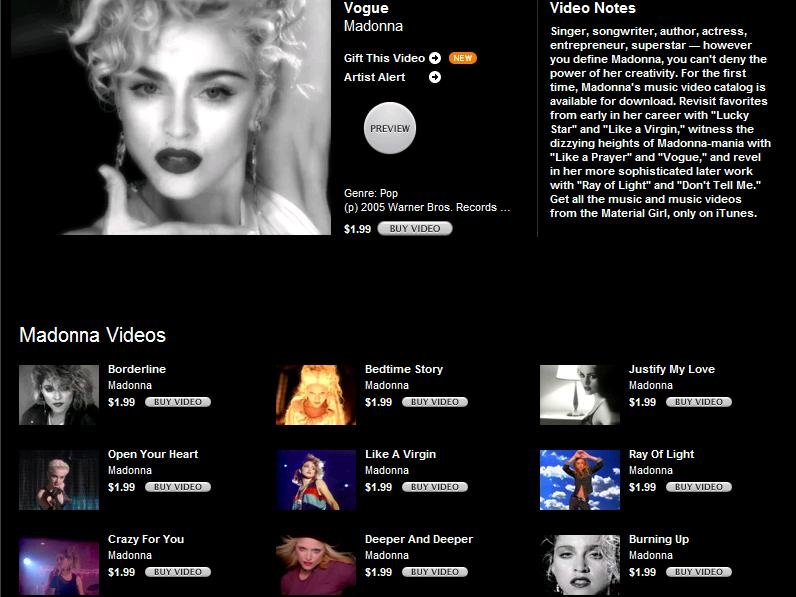Select Madonna artist name under Crazy For You
796x597 pixels.
(129, 555)
